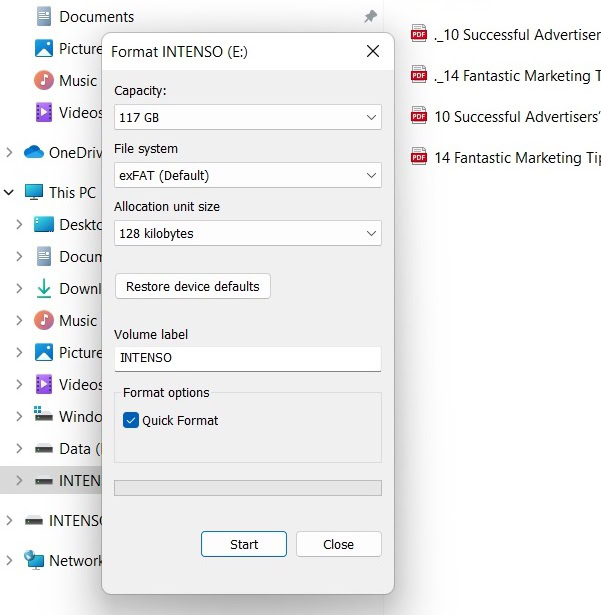Expand the highlighted INTENSO drive node
Viewport: 601px width, 615px height.
[x=19, y=480]
